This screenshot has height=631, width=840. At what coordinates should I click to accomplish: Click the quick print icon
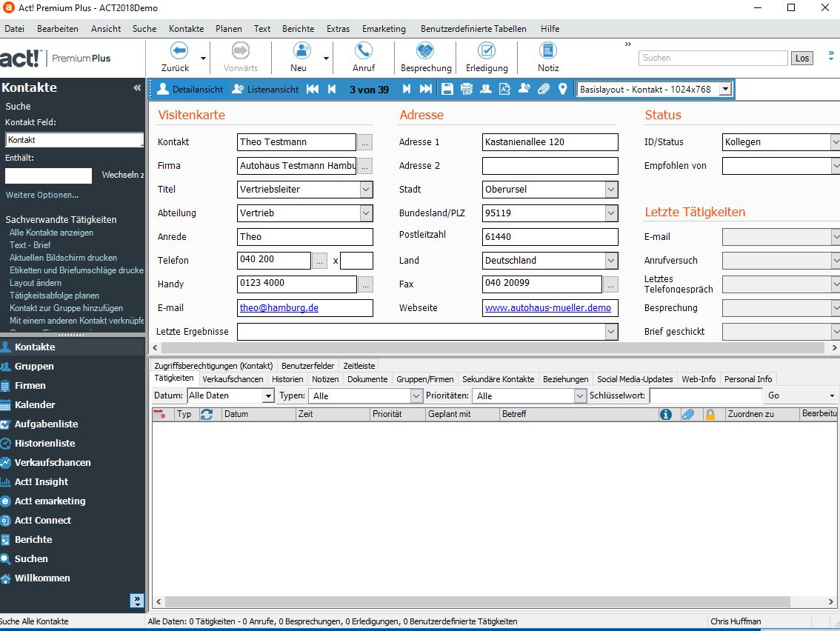pyautogui.click(x=467, y=90)
